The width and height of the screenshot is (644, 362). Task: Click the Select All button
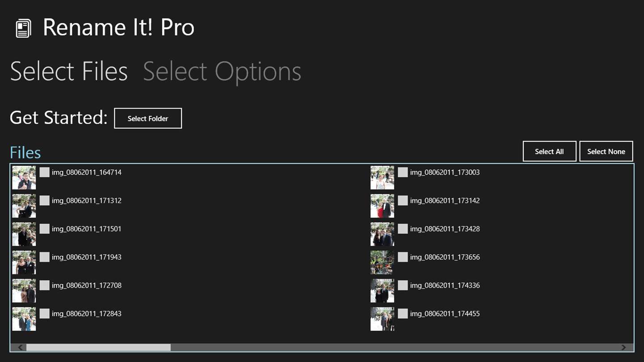(x=549, y=152)
